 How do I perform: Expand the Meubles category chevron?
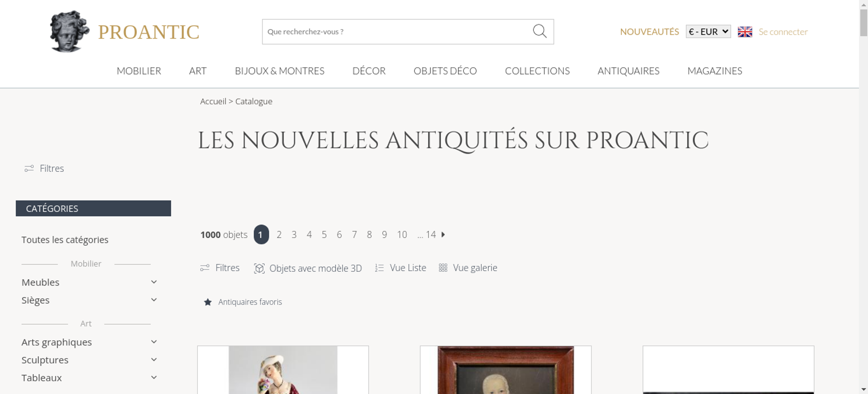(x=154, y=282)
